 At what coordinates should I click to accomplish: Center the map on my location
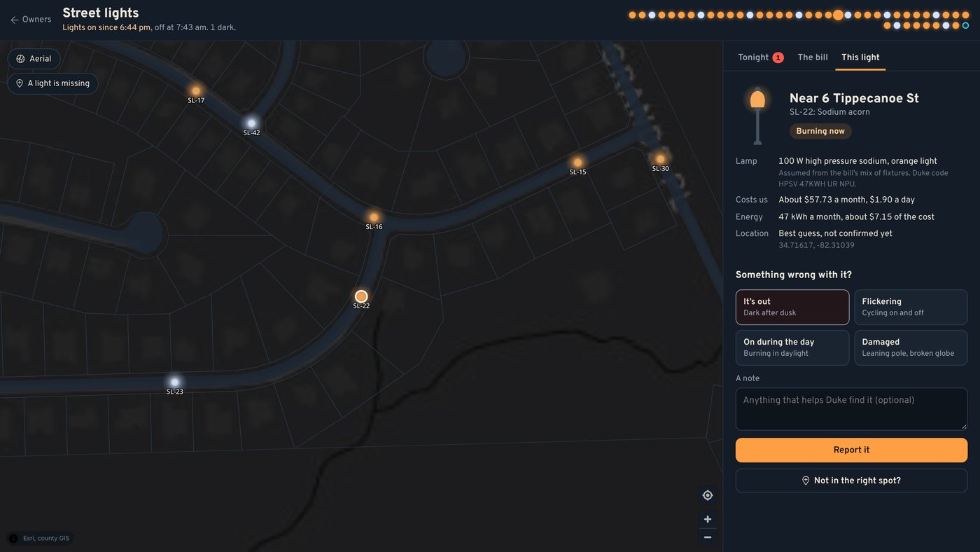pyautogui.click(x=708, y=495)
